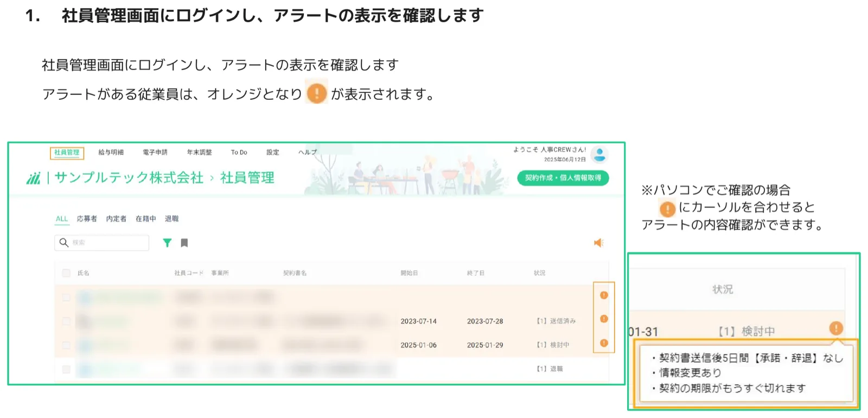Image resolution: width=868 pixels, height=418 pixels.
Task: Open the To Do menu
Action: [239, 153]
